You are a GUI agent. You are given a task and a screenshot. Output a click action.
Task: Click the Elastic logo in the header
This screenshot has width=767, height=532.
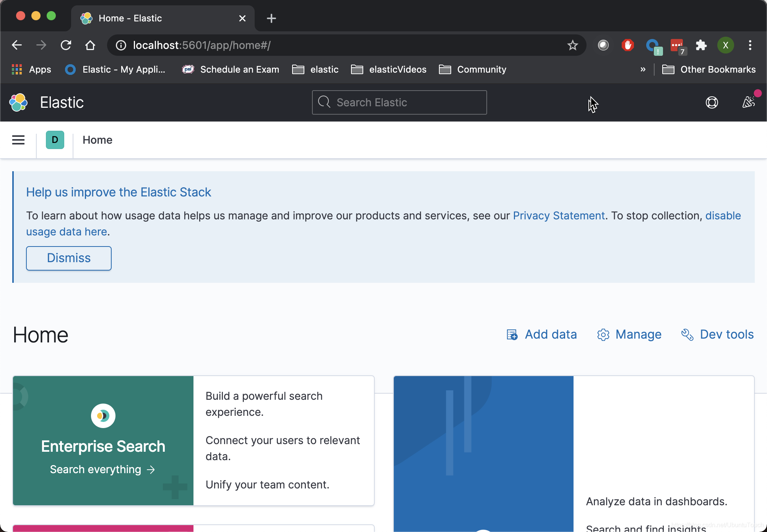tap(18, 102)
